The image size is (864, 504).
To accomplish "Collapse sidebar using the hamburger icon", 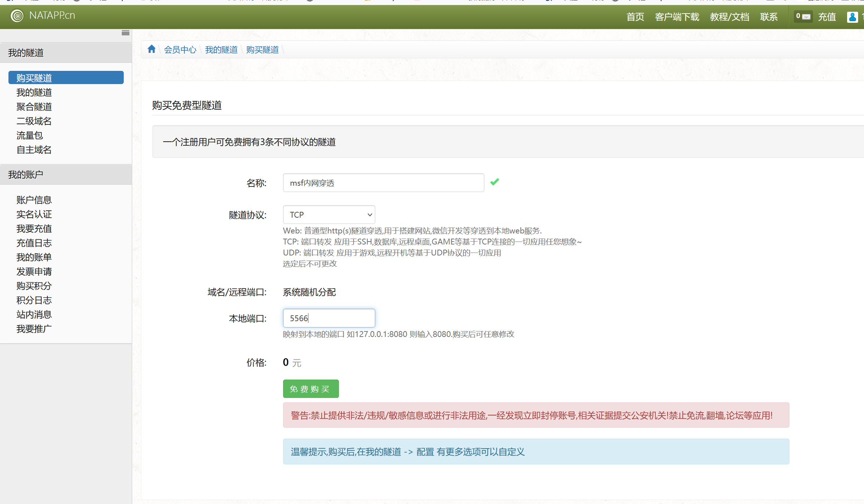I will pos(125,33).
